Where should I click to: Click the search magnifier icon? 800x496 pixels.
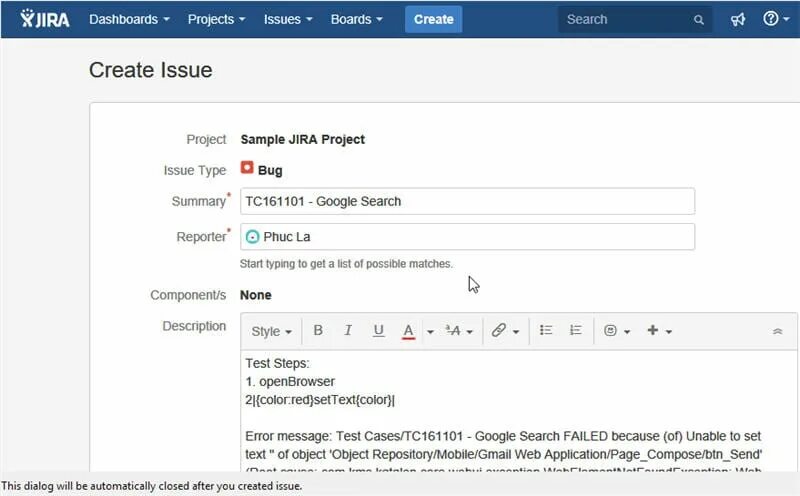click(x=699, y=19)
